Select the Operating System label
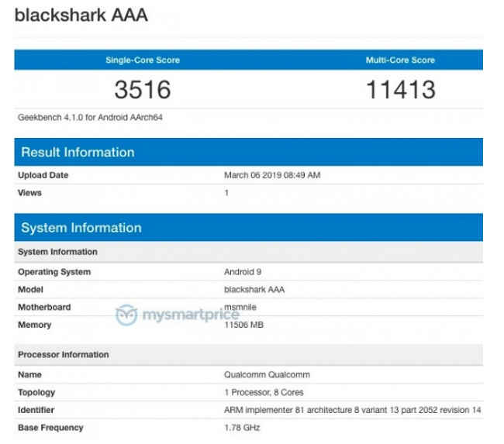Image resolution: width=504 pixels, height=444 pixels. click(54, 272)
